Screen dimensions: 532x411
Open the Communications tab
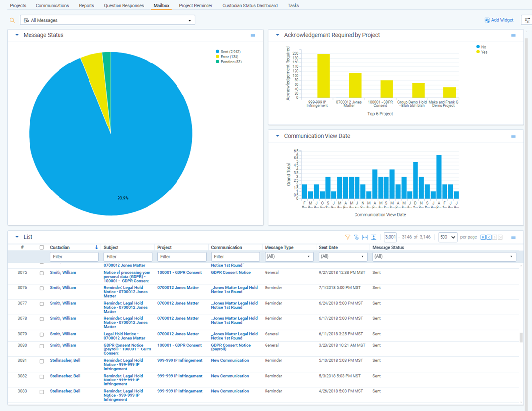52,6
